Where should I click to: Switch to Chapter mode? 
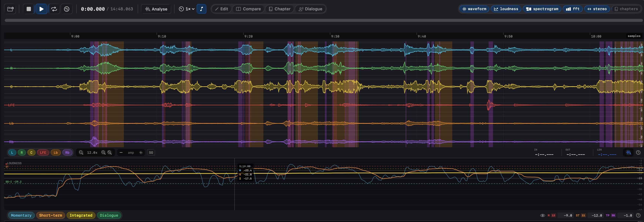point(279,9)
